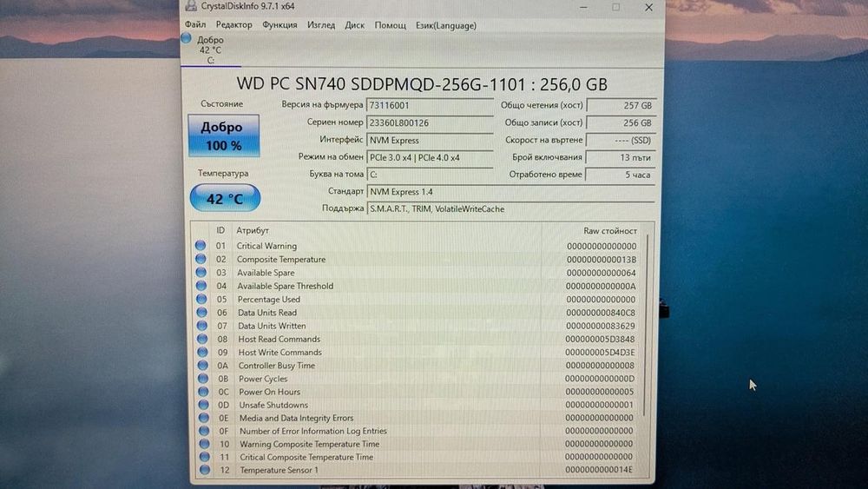
Task: Click the features field S.M.A.R.T., TRIM
Action: [510, 208]
